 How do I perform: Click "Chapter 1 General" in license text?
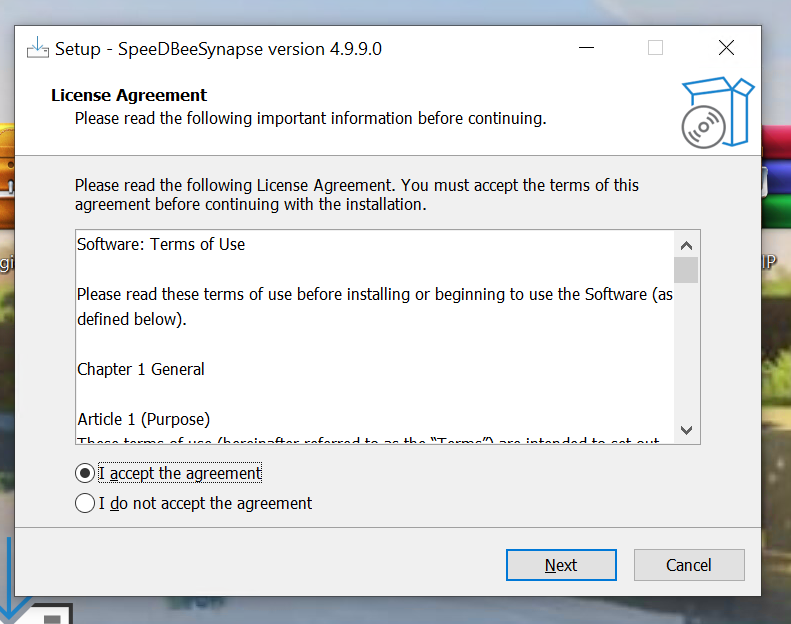[141, 369]
